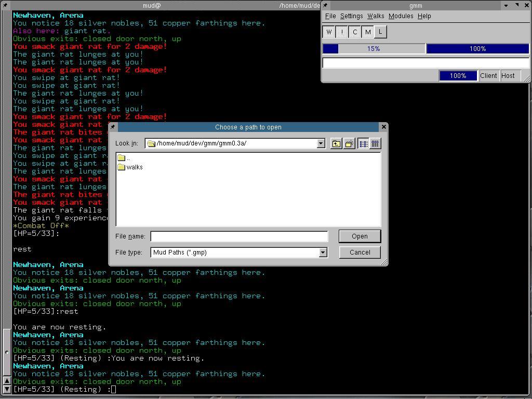Click the create new folder icon

(350, 143)
